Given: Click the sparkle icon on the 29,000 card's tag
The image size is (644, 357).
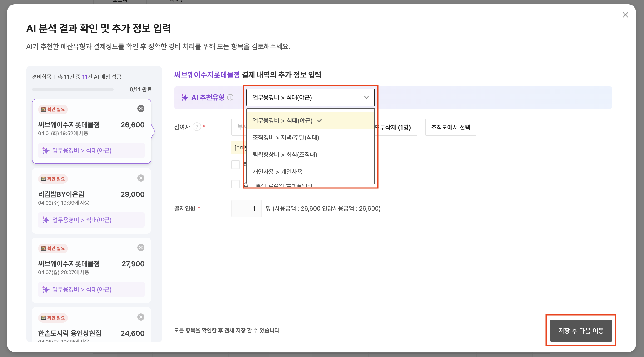Looking at the screenshot, I should (46, 220).
